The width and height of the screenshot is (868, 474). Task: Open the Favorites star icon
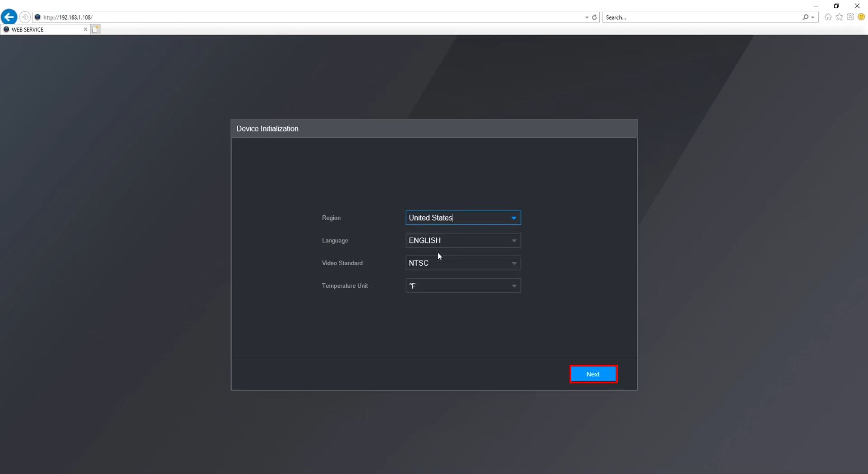point(839,17)
